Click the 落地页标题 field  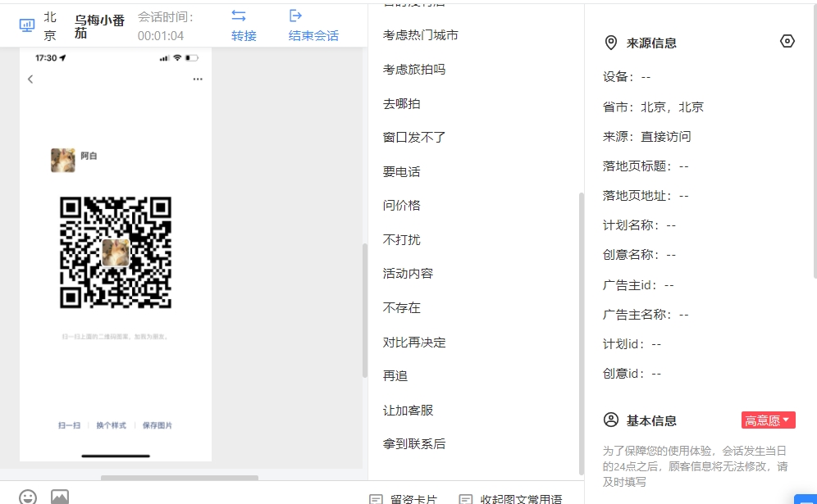coord(646,166)
